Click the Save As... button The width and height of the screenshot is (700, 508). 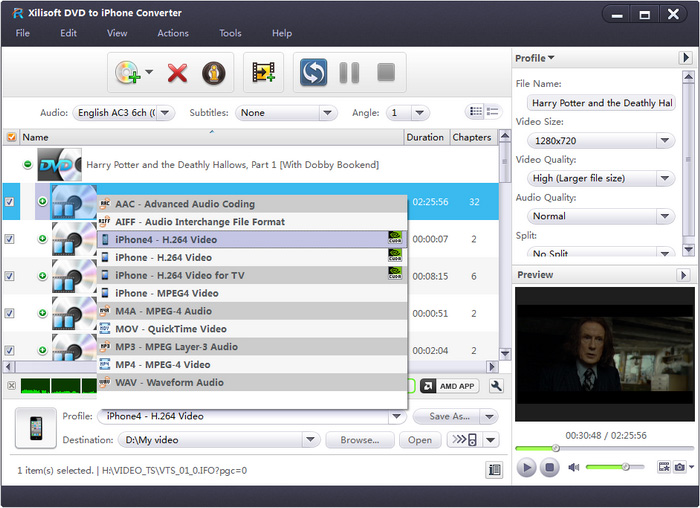[x=446, y=416]
